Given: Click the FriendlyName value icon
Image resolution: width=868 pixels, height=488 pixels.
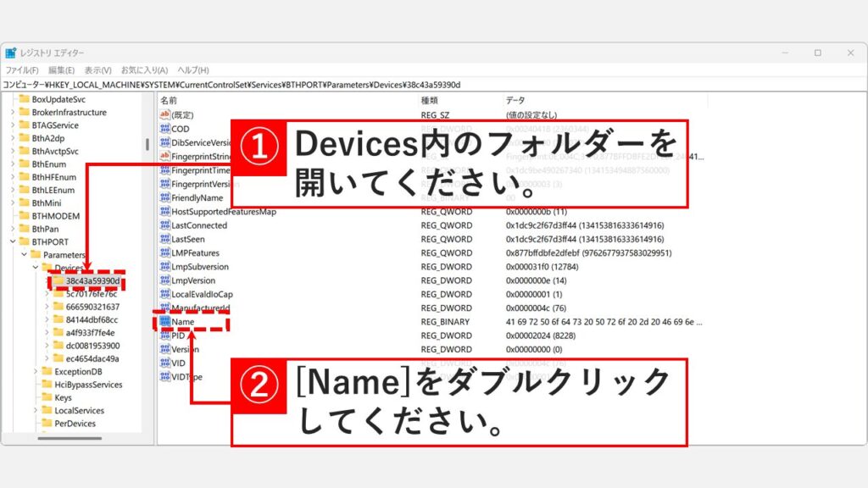Looking at the screenshot, I should pos(164,197).
